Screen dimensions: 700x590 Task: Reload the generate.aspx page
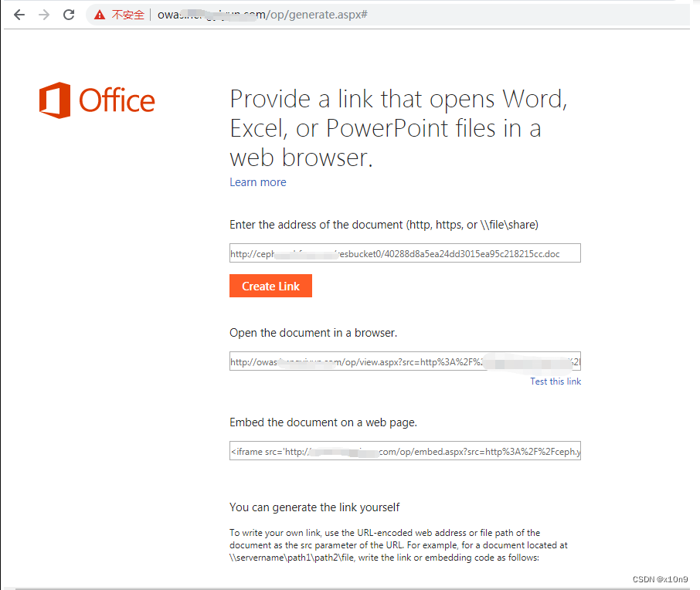pyautogui.click(x=70, y=14)
